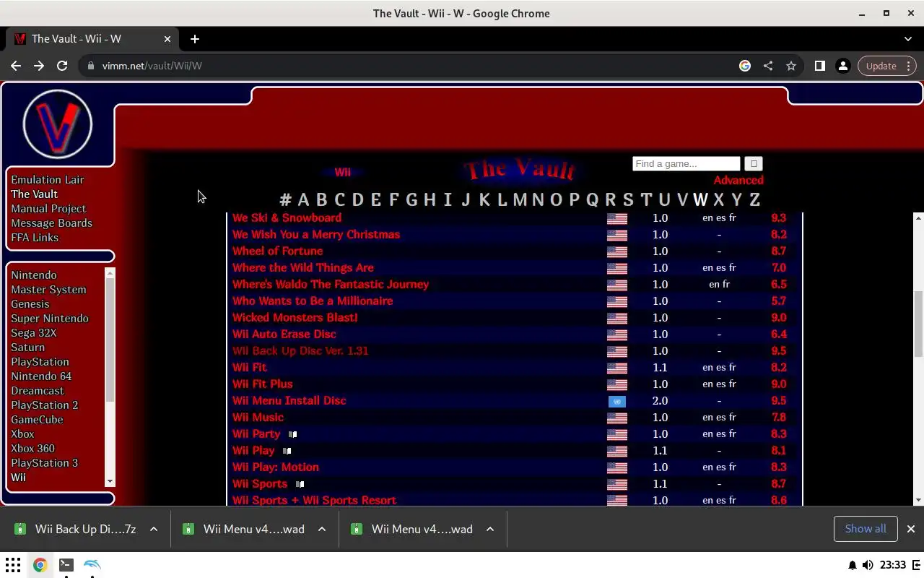Expand options for Wii Back Up Di...7z download
Screen dimensions: 924x578
154,529
